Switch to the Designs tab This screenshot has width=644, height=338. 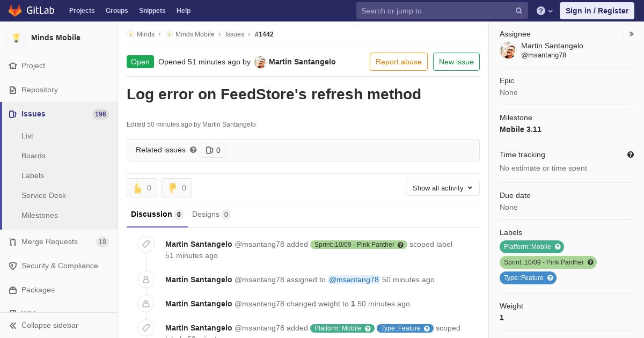211,215
